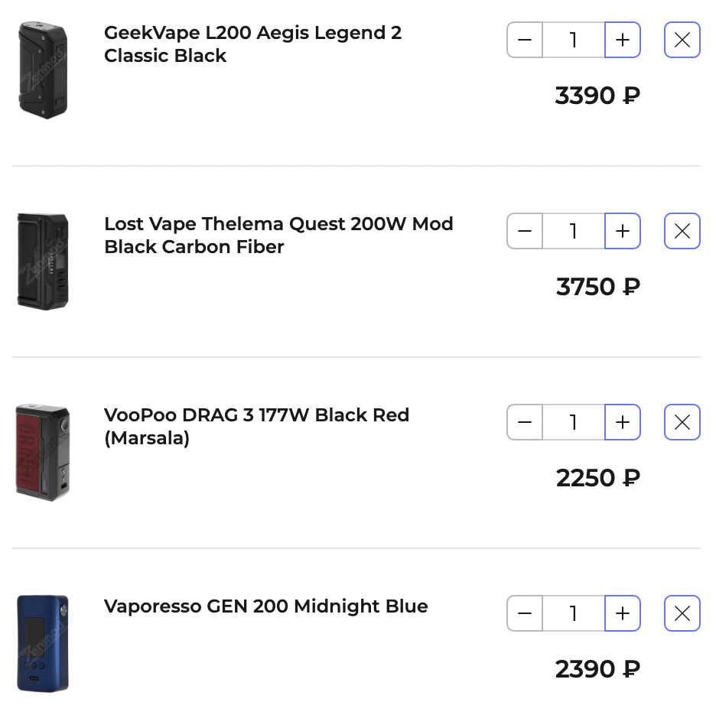Open GeekVape L200 Aegis Legend 2 product link

pyautogui.click(x=252, y=44)
